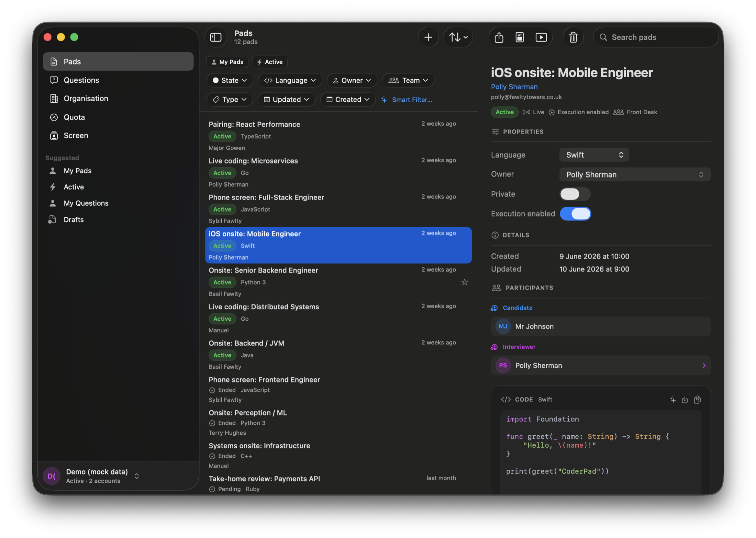
Task: Change the Swift language selector
Action: click(594, 155)
